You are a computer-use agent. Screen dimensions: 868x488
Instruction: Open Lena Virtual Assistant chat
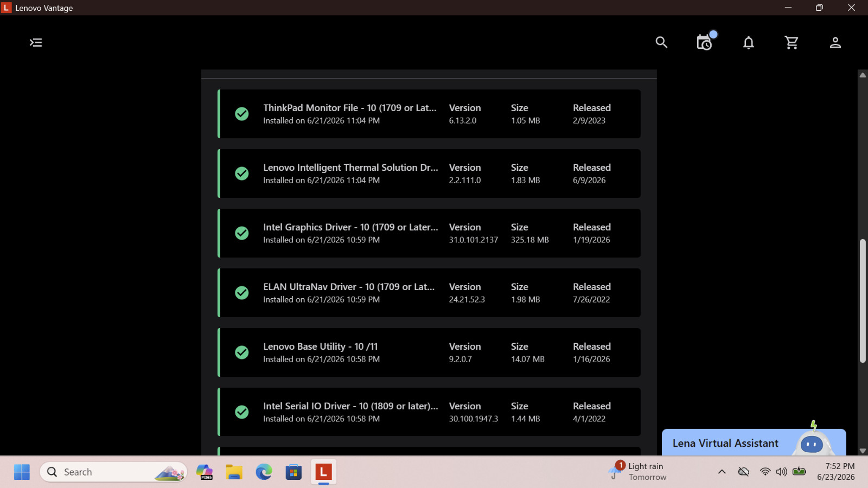725,443
